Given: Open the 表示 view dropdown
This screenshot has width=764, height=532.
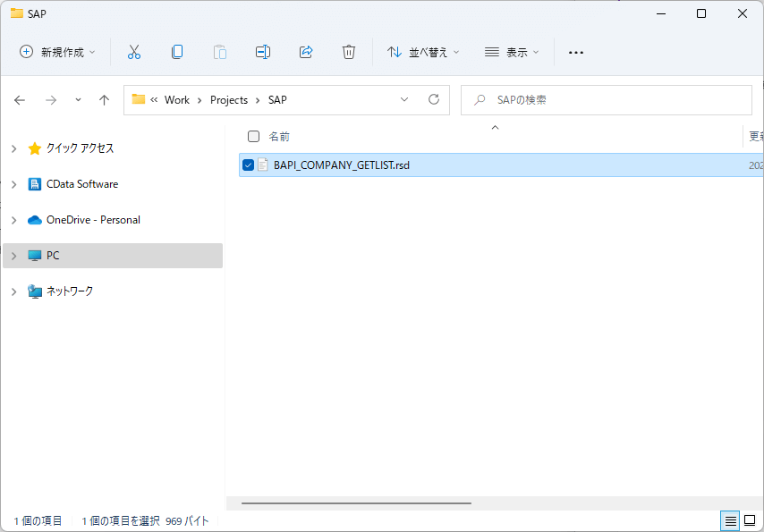Looking at the screenshot, I should [x=512, y=52].
